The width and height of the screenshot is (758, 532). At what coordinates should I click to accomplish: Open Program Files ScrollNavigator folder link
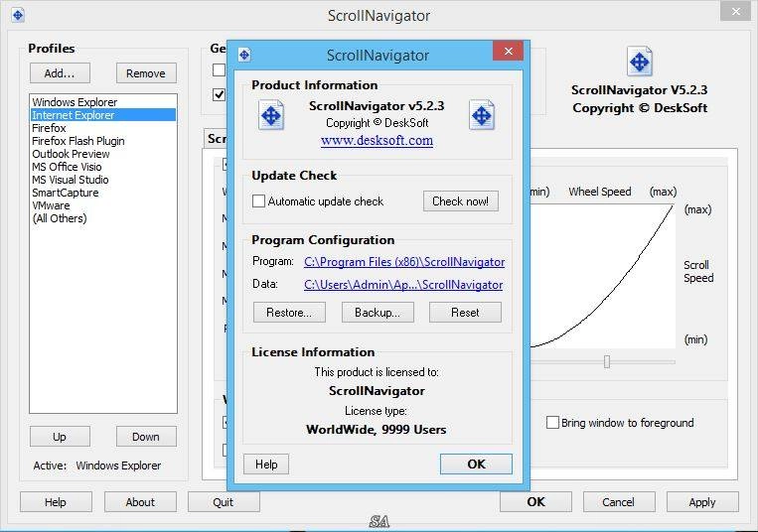click(404, 262)
